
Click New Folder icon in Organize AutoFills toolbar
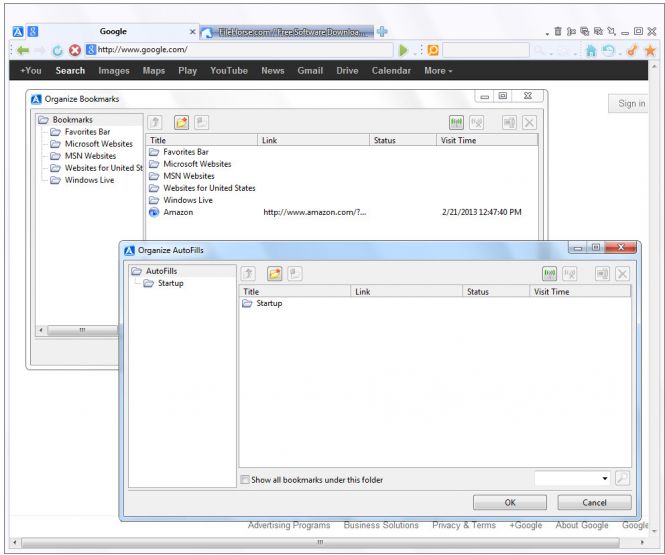coord(274,273)
